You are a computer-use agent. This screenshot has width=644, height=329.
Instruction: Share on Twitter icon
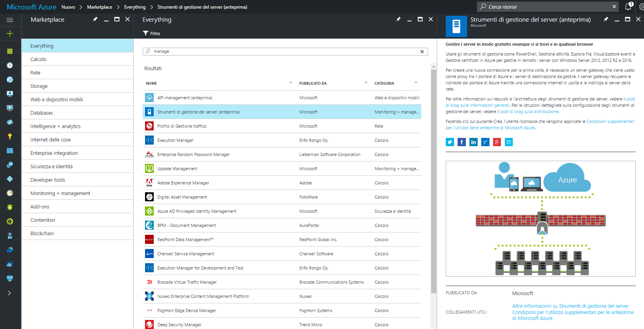pos(450,142)
